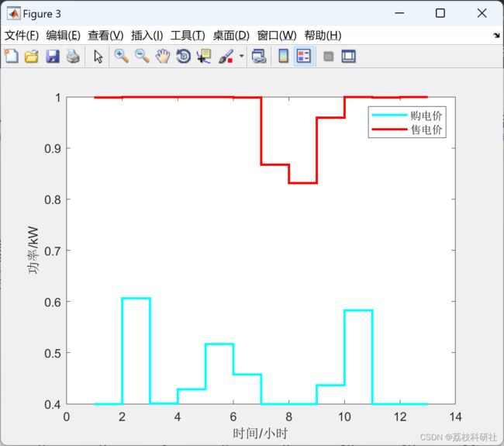Click the y-axis tick label 0.6
This screenshot has width=504, height=446.
[x=53, y=302]
